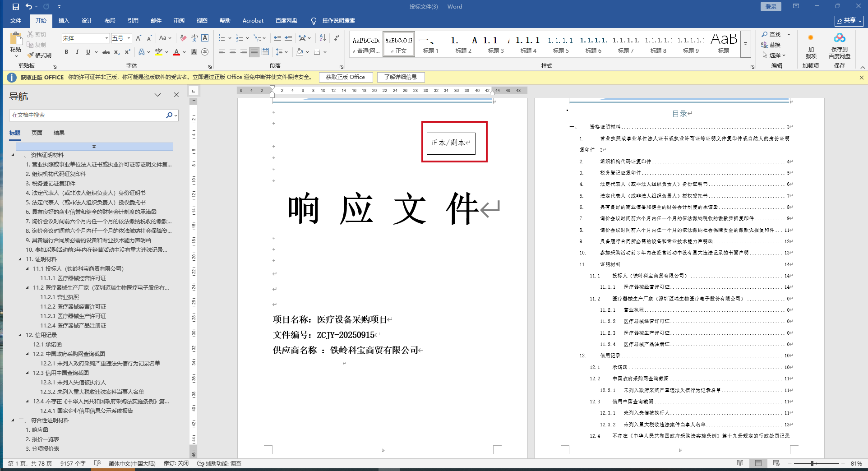Open the font name dropdown
Viewport: 868px width, 471px height.
pyautogui.click(x=106, y=38)
